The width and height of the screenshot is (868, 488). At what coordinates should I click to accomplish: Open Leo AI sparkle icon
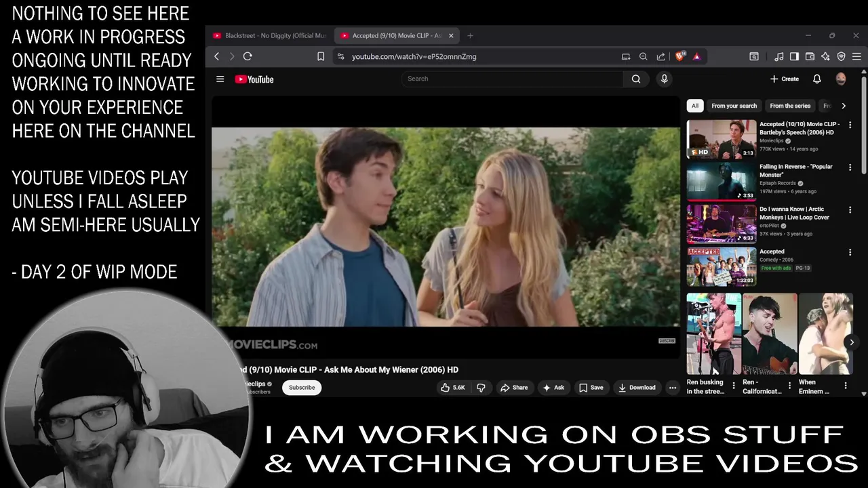click(x=825, y=57)
